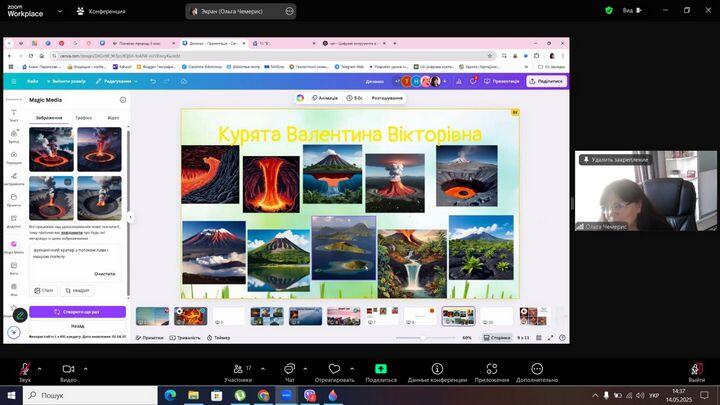Image resolution: width=720 pixels, height=405 pixels.
Task: Open the Zoom Workplace dropdown arrow
Action: coord(60,11)
